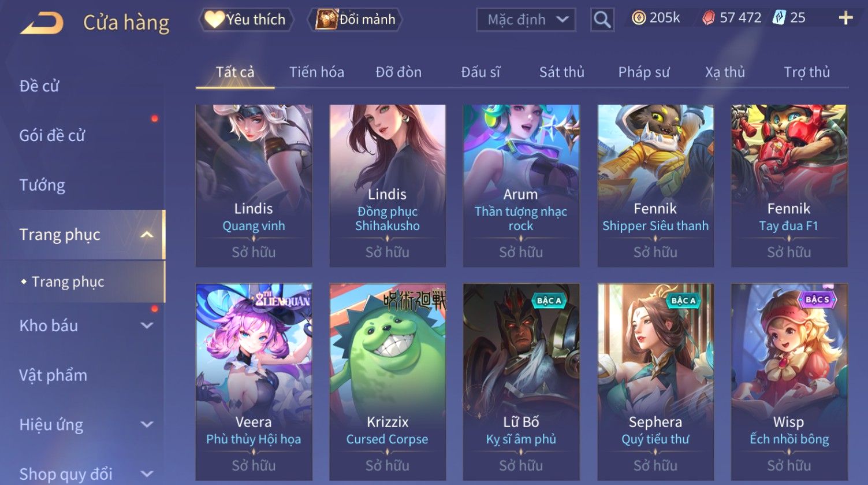868x485 pixels.
Task: Switch to the Tiến hóa tab
Action: point(316,72)
